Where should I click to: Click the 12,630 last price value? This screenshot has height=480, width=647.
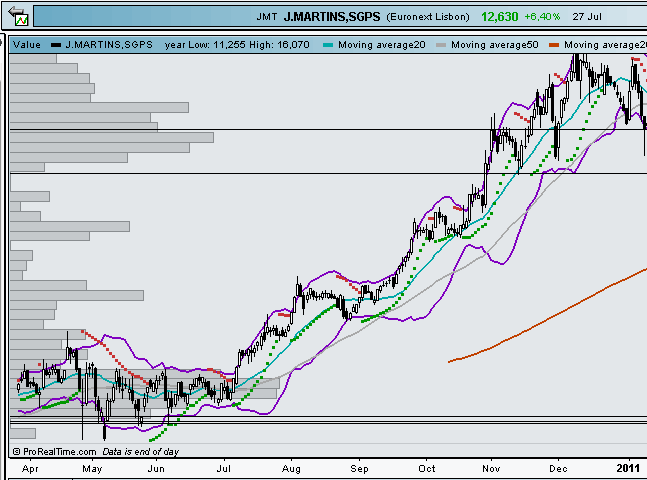[x=499, y=17]
